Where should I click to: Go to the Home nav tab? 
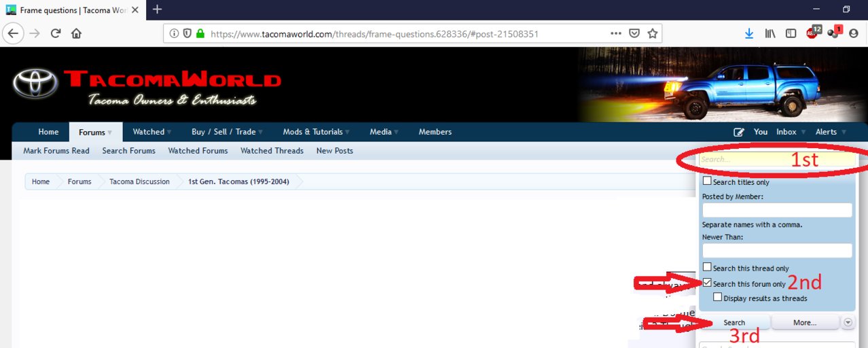48,132
